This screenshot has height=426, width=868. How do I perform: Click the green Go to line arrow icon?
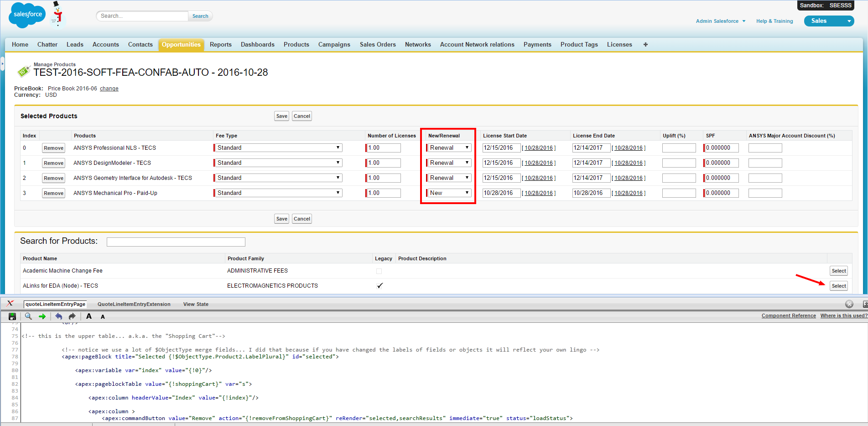42,316
